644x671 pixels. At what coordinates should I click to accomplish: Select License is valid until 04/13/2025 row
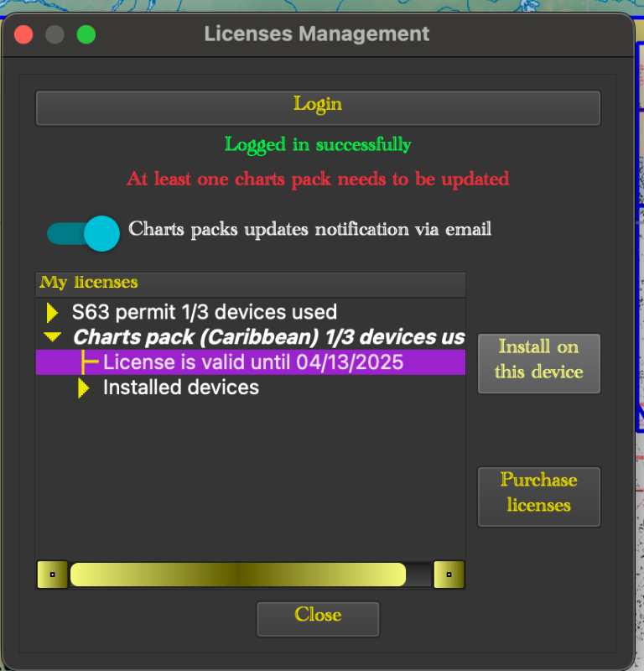tap(251, 362)
